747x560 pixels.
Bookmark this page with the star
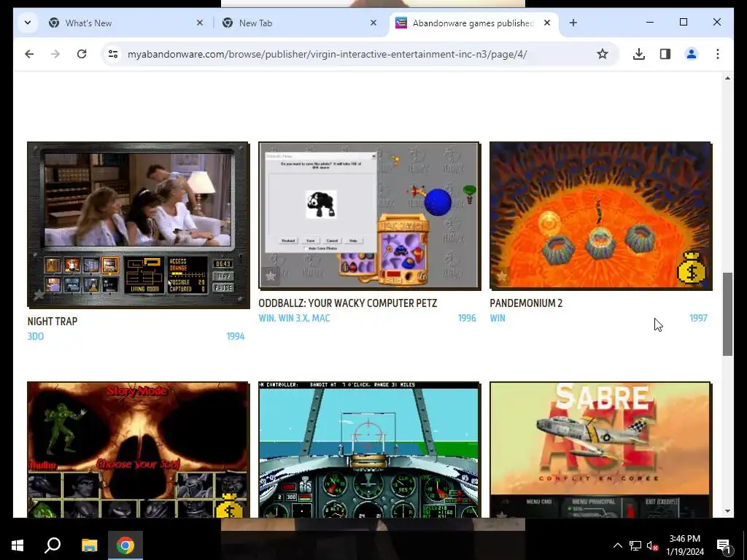(x=602, y=54)
